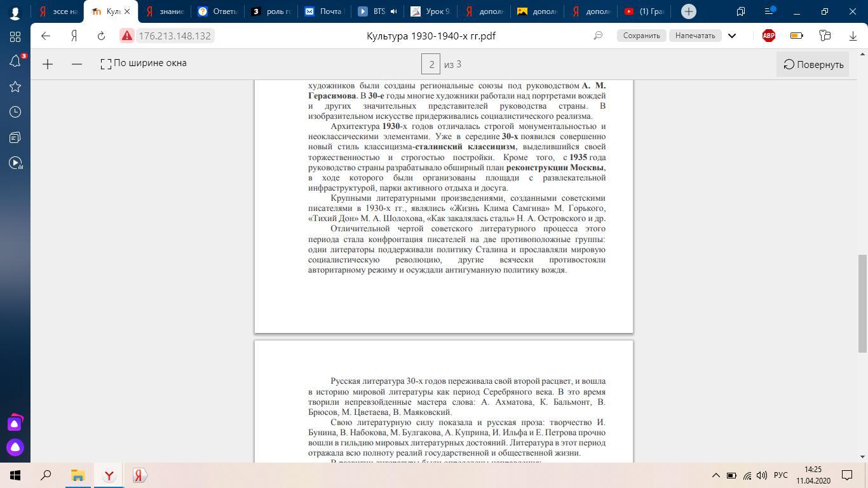Switch to the 'Урок 9' tab
The height and width of the screenshot is (488, 868).
[x=431, y=11]
